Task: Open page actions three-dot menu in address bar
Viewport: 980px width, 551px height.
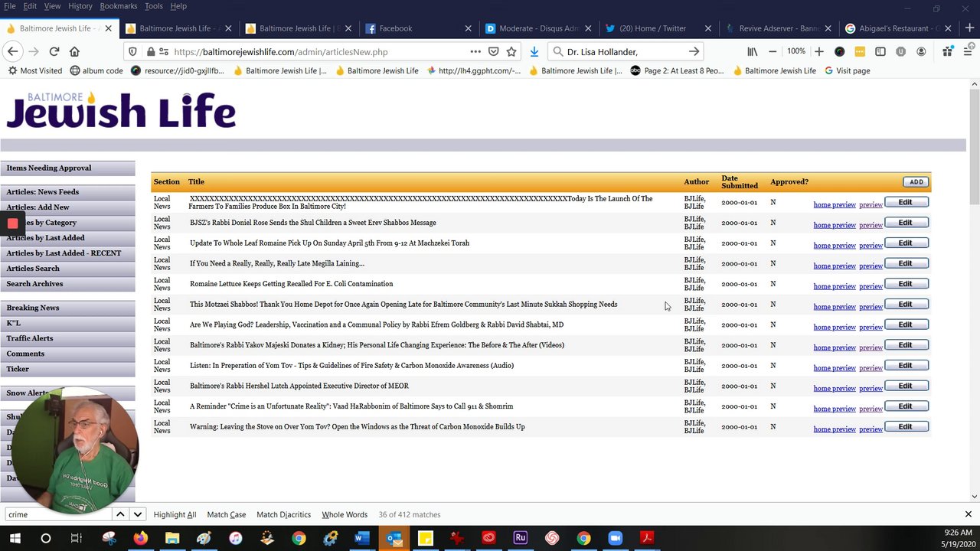Action: [475, 51]
